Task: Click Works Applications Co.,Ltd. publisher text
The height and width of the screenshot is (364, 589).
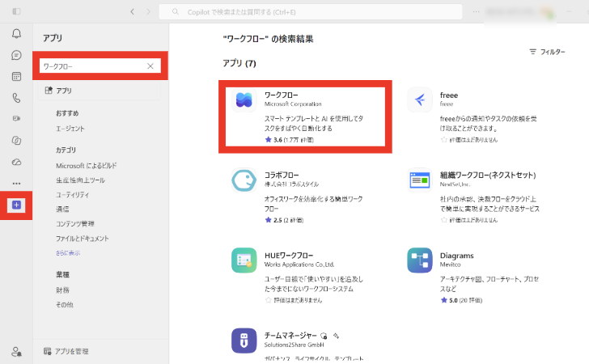Action: click(299, 265)
